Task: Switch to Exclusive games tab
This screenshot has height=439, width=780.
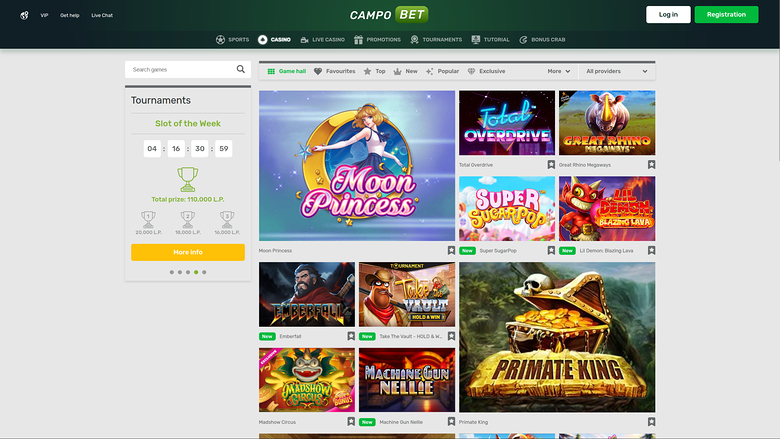Action: pyautogui.click(x=486, y=72)
